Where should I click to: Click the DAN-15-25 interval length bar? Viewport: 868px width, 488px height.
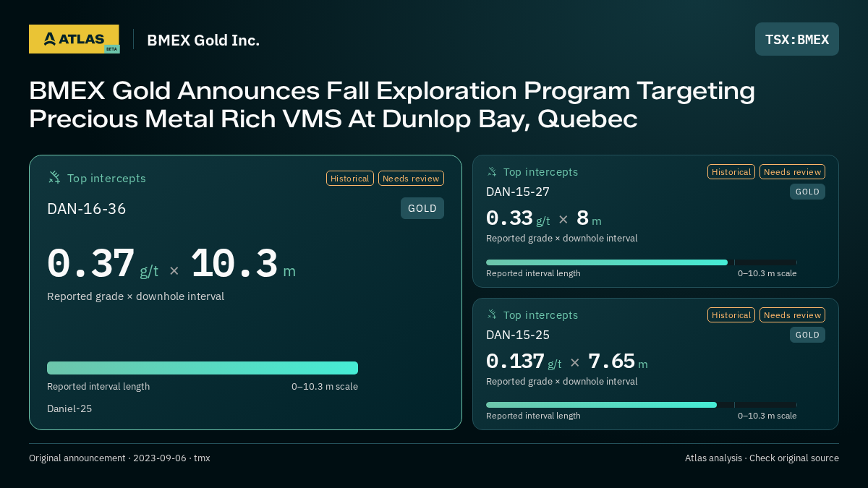pyautogui.click(x=642, y=405)
